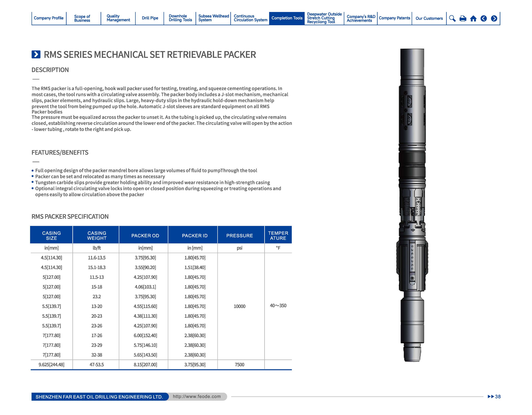Open the site search magnifier
This screenshot has height=415, width=532.
(452, 18)
